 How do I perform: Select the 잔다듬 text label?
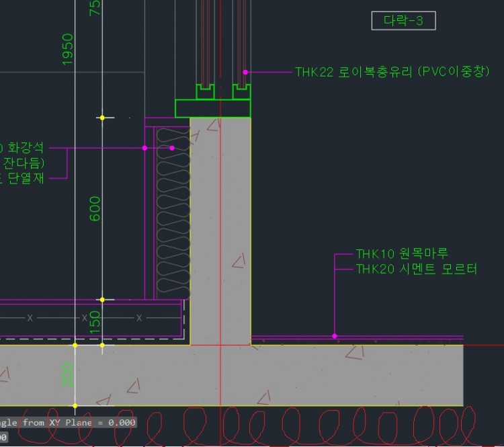coord(27,163)
